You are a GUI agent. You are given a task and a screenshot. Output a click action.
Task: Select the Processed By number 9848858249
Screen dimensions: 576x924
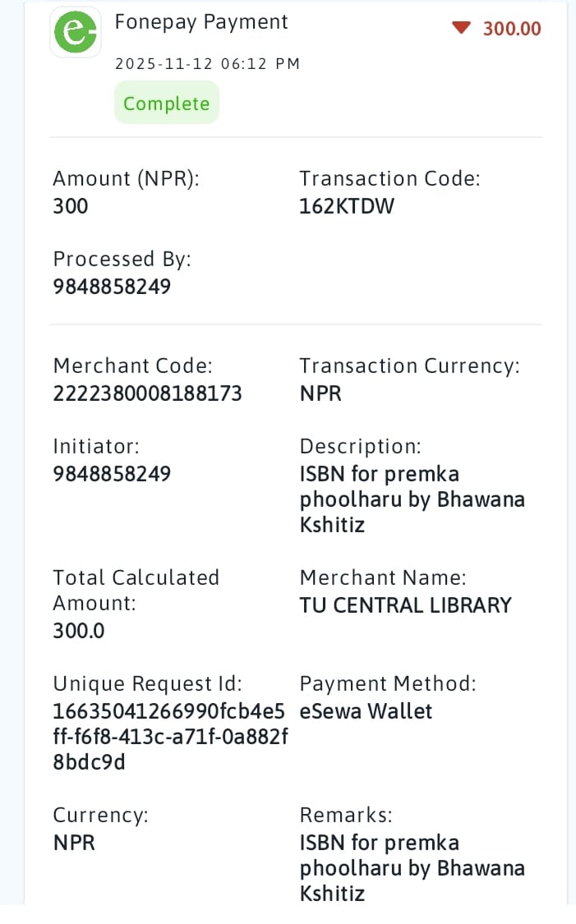pos(112,287)
